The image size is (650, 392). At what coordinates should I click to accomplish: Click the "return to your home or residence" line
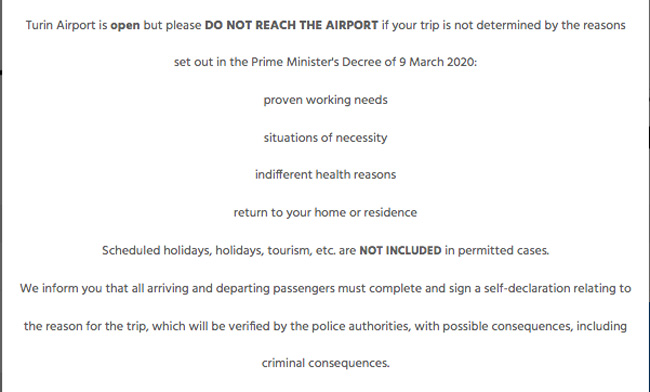click(325, 213)
